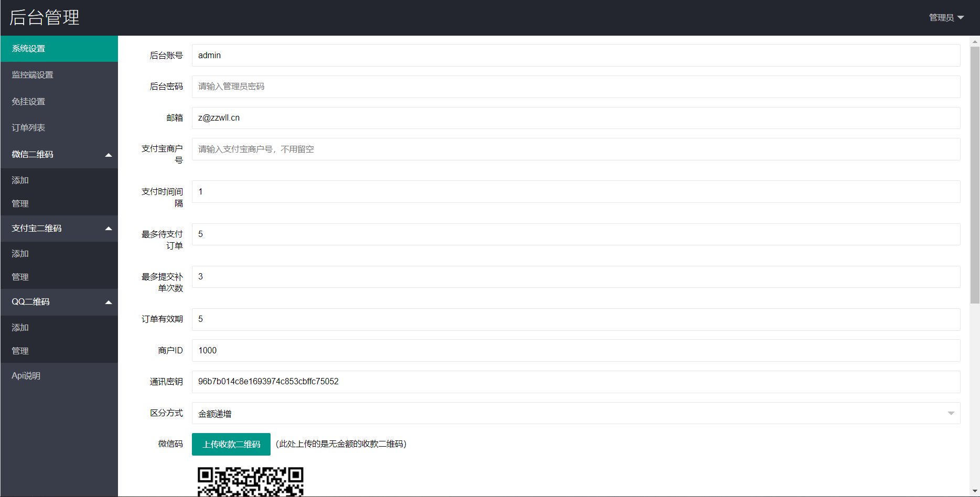This screenshot has width=980, height=497.
Task: Click the 邮箱 email input field
Action: click(x=575, y=118)
